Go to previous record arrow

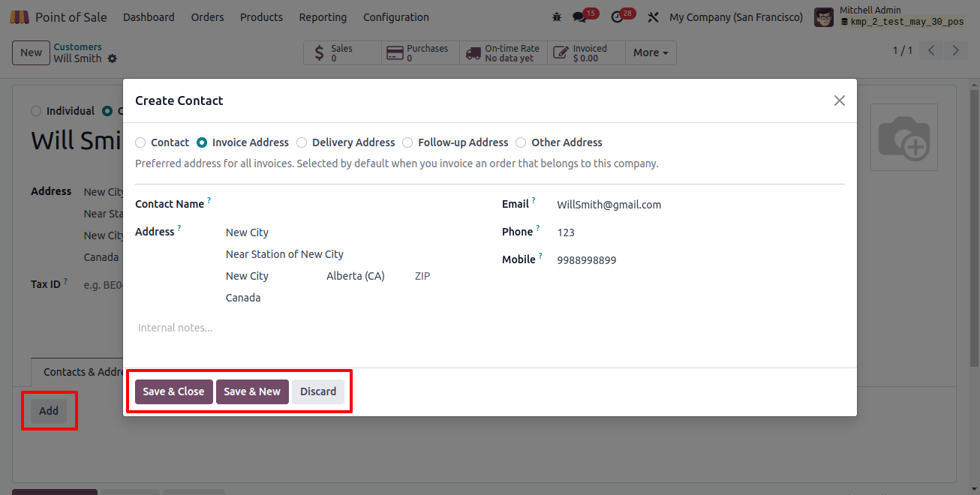(x=931, y=51)
